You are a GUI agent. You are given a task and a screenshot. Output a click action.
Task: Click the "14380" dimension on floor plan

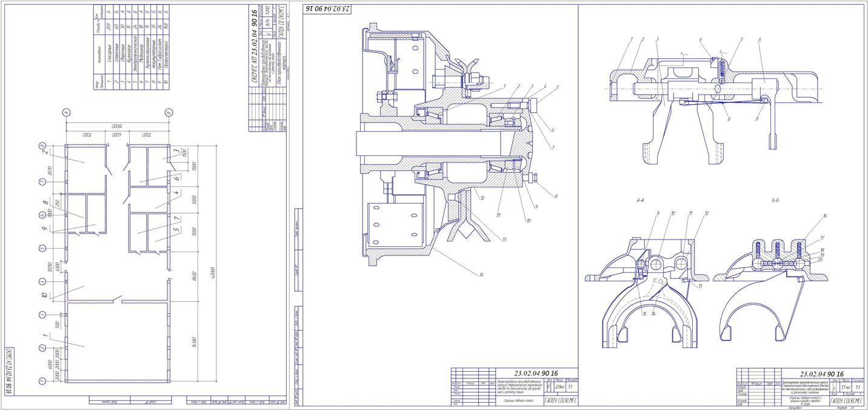coord(194,343)
